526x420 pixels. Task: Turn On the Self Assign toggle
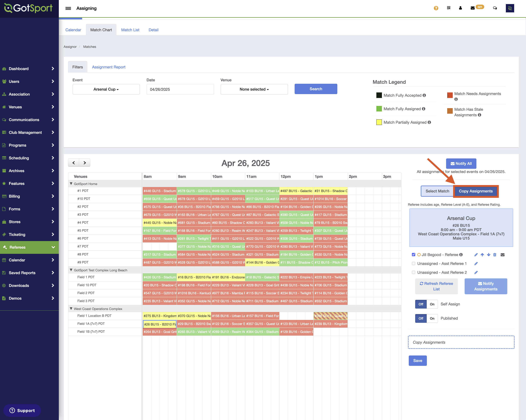432,304
